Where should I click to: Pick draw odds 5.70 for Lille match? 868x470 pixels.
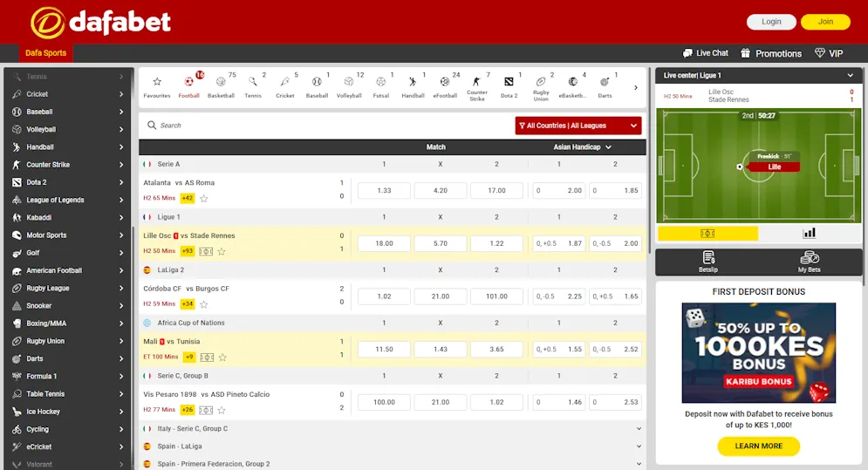coord(440,243)
